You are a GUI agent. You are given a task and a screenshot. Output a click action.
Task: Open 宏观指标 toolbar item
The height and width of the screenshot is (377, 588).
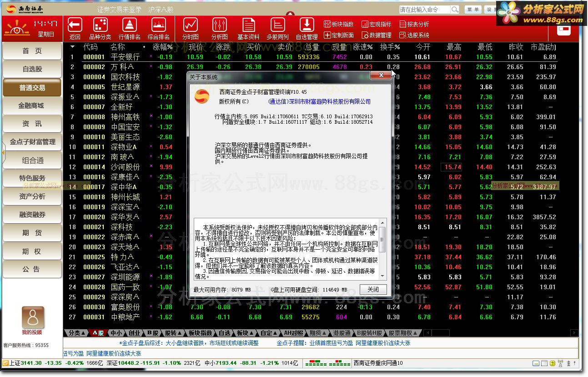tap(377, 24)
